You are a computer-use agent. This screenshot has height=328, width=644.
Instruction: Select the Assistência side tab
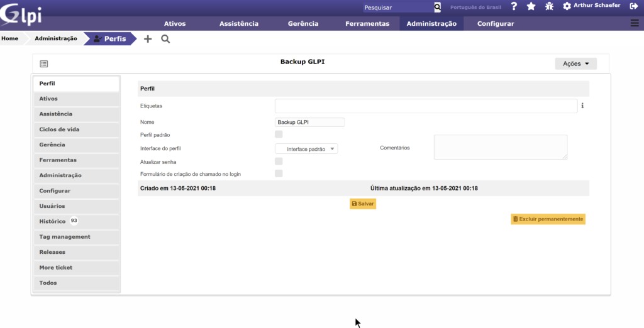click(76, 114)
